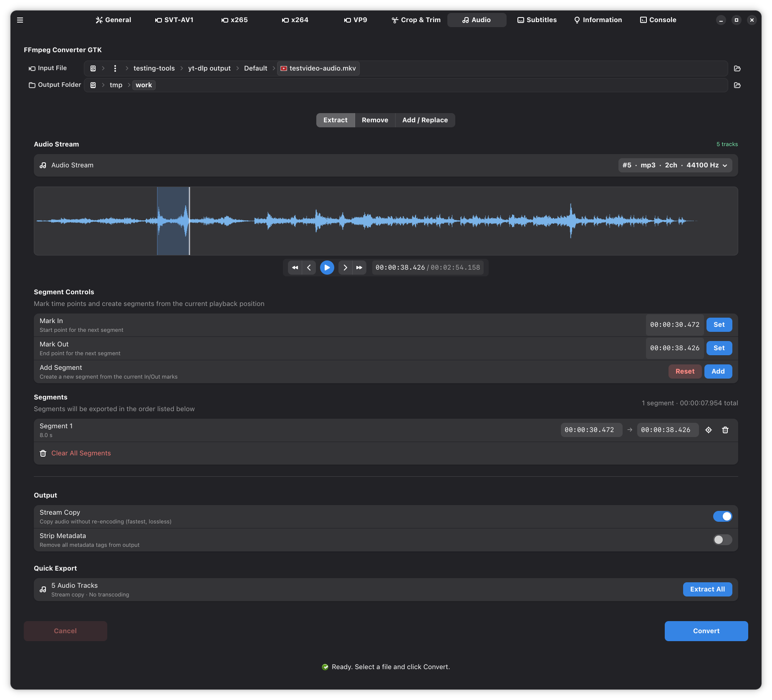Image resolution: width=772 pixels, height=700 pixels.
Task: Switch to the x265 tab
Action: [235, 20]
